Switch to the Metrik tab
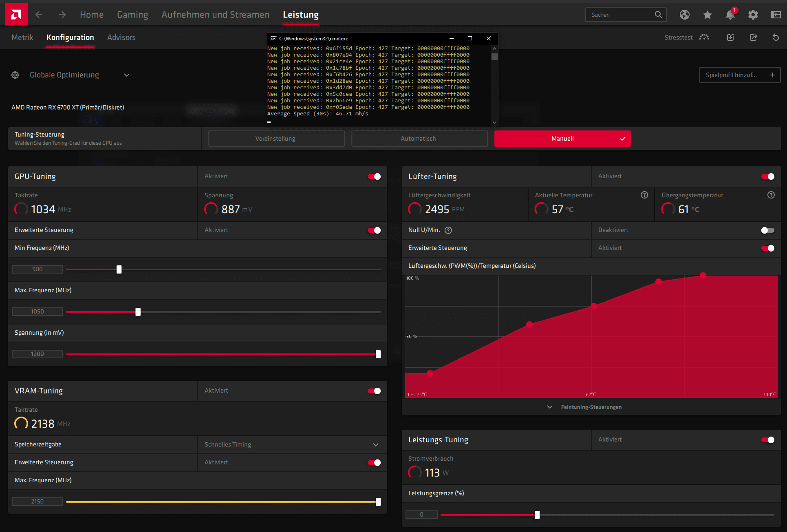This screenshot has height=532, width=787. click(22, 38)
